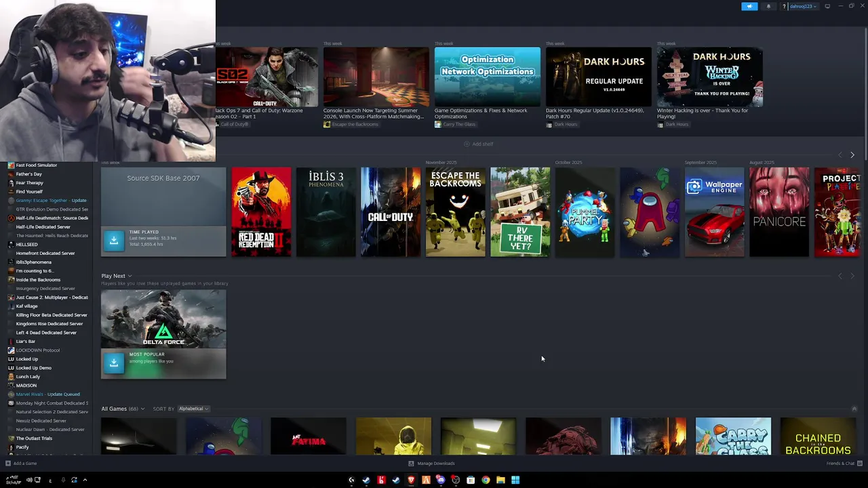Open the RV There Yet? cover
The width and height of the screenshot is (868, 488).
click(x=520, y=212)
